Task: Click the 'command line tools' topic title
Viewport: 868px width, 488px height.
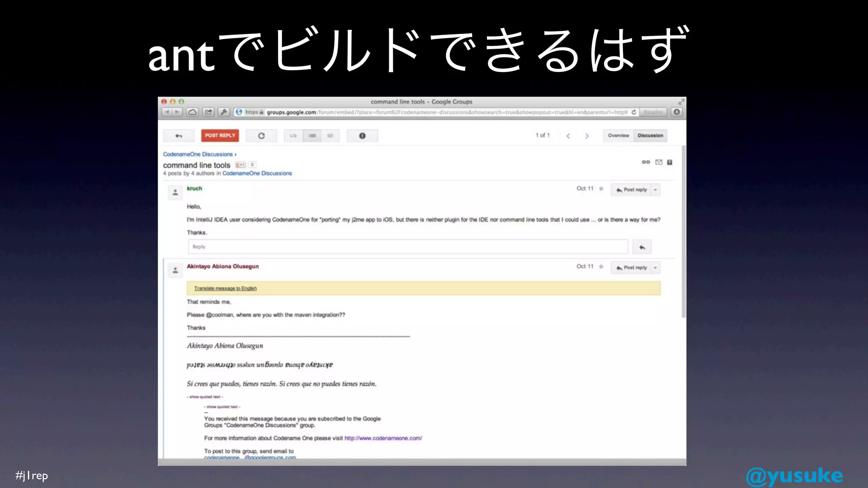Action: (197, 165)
